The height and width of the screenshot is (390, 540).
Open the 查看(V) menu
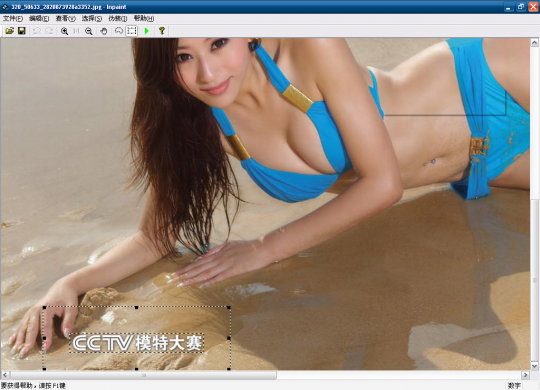[x=65, y=19]
